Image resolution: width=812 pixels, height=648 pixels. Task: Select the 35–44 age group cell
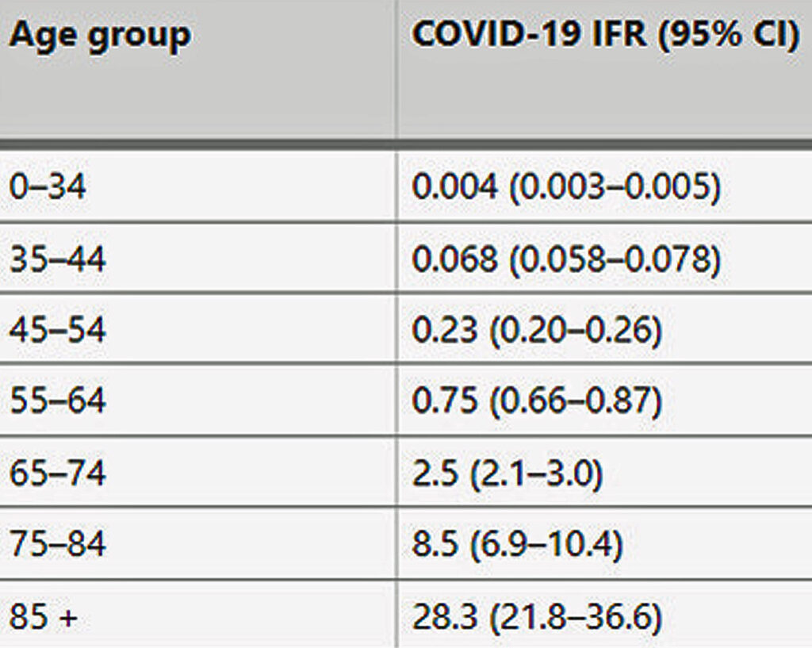(x=57, y=259)
